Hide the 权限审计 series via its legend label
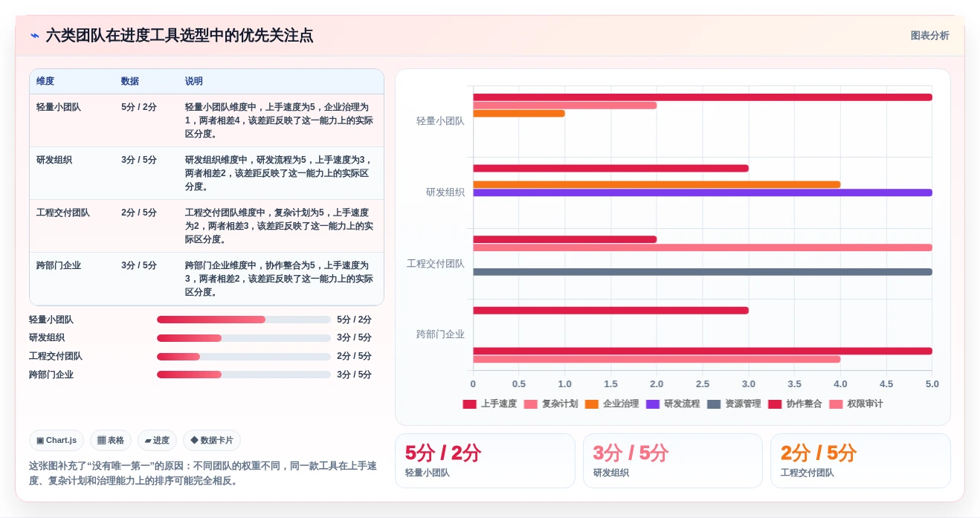Screen dimensions: 980x518 point(865,404)
